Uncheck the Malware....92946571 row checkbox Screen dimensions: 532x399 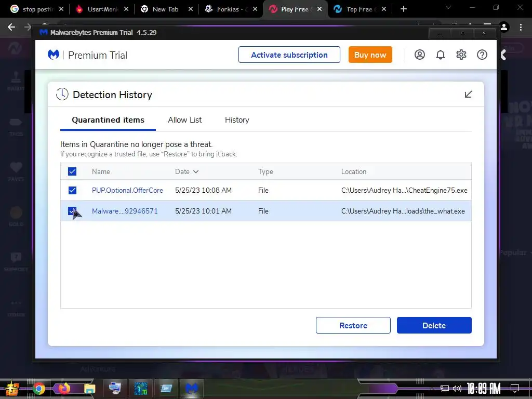[72, 211]
